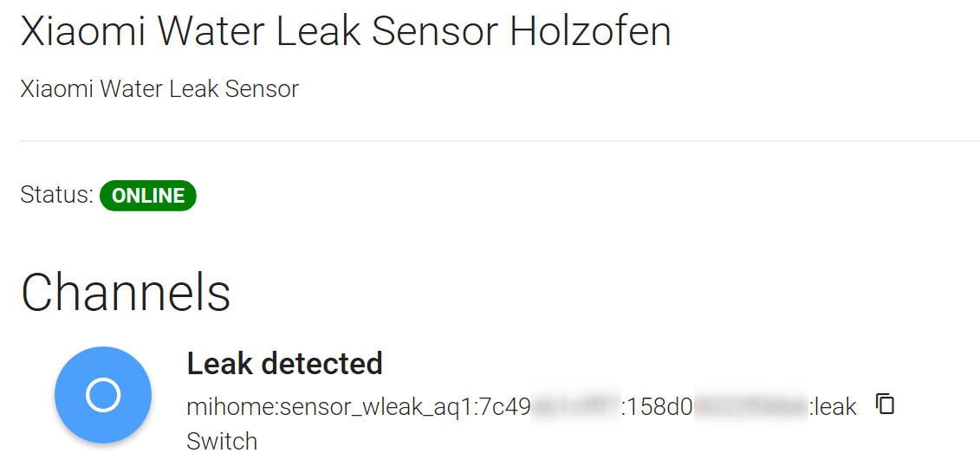Copy the leak channel UID to clipboard
This screenshot has width=980, height=466.
pyautogui.click(x=885, y=405)
